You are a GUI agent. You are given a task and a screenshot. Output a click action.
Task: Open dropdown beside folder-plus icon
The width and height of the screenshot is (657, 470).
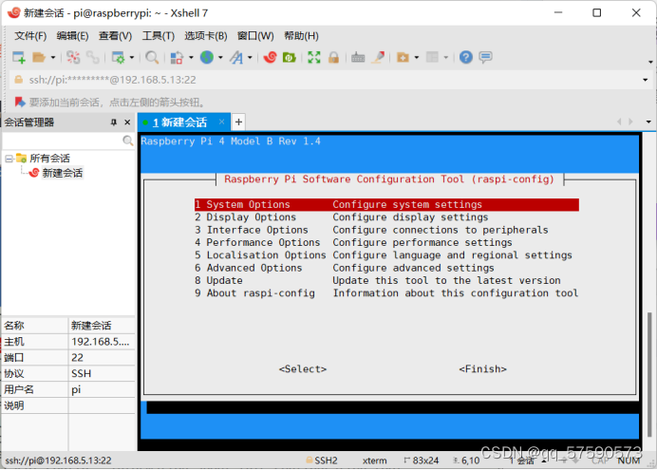coord(416,57)
